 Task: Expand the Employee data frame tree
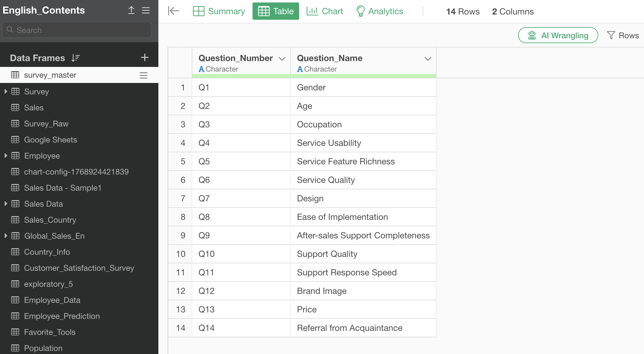tap(6, 156)
